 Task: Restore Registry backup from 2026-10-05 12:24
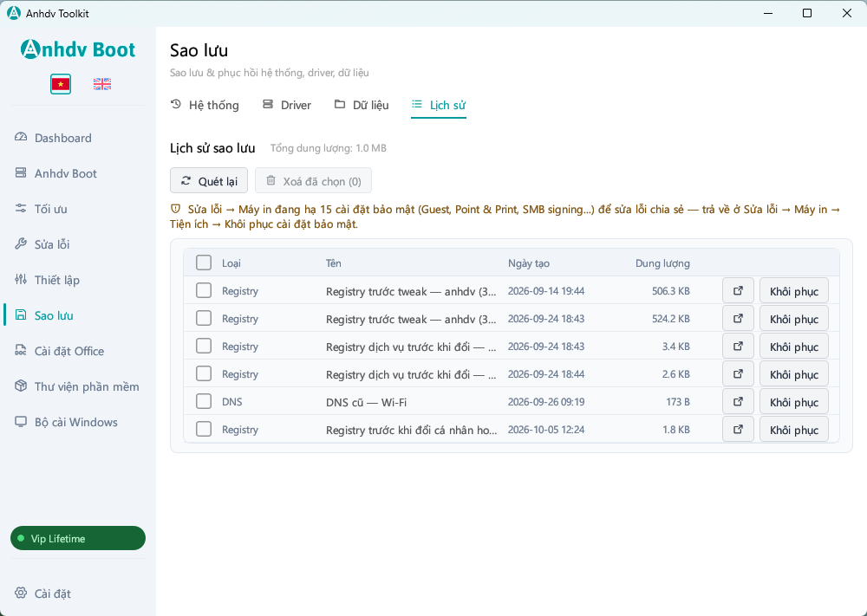click(x=794, y=430)
